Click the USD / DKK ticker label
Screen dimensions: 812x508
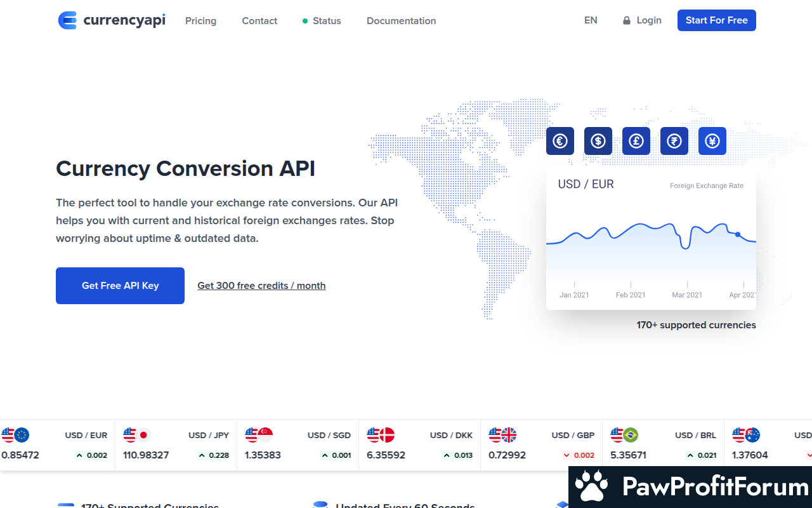pos(451,435)
